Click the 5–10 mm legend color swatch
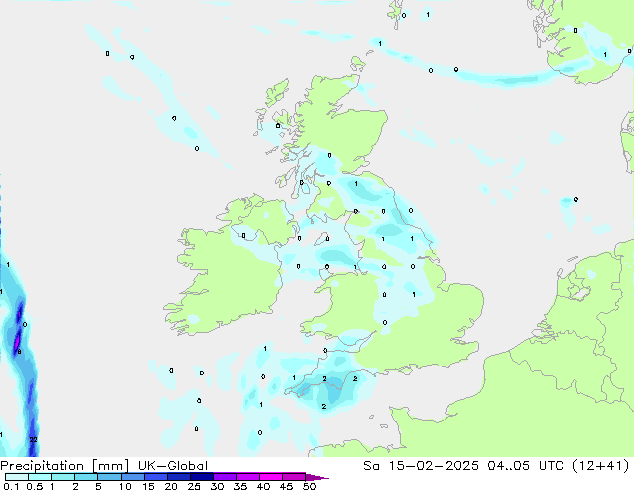Screen dimensions: 634x490 109,477
